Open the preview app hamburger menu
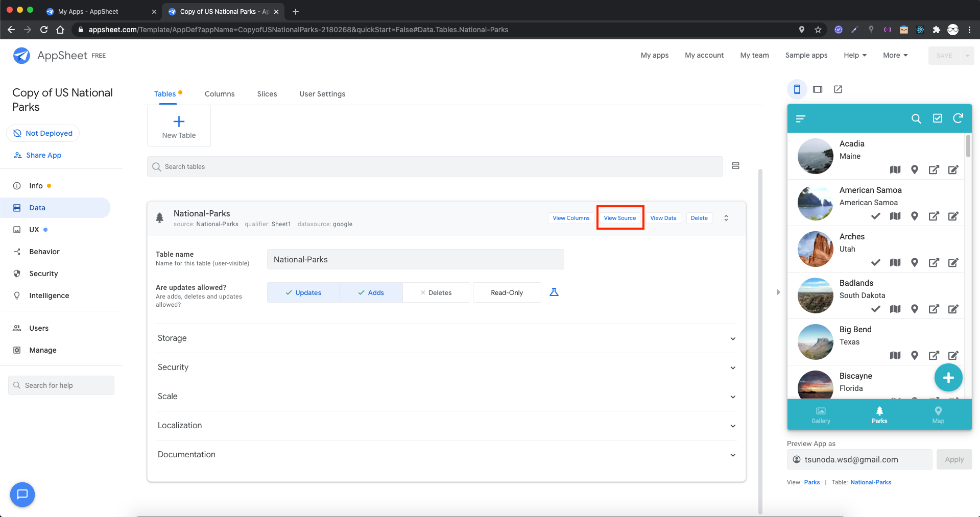 click(x=801, y=118)
